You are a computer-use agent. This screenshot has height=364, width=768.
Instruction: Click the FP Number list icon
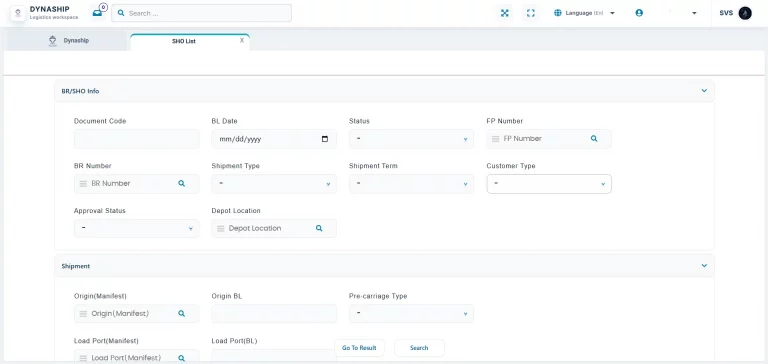click(x=495, y=139)
